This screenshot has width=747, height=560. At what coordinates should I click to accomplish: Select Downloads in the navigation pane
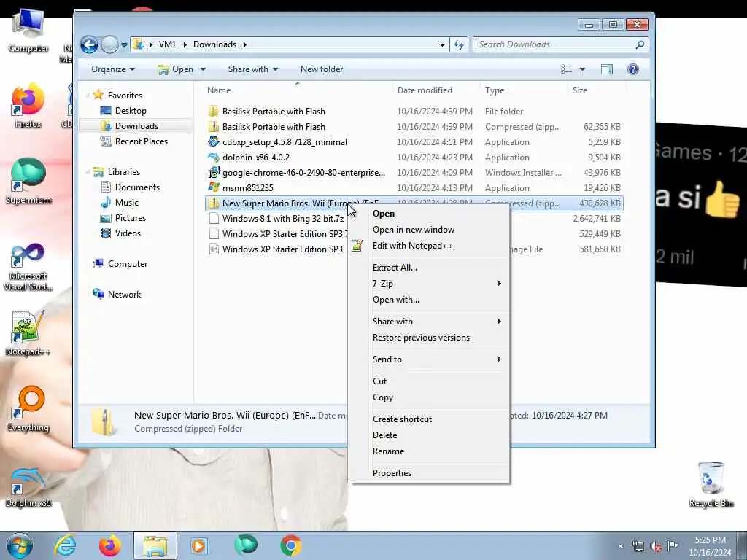pos(136,125)
